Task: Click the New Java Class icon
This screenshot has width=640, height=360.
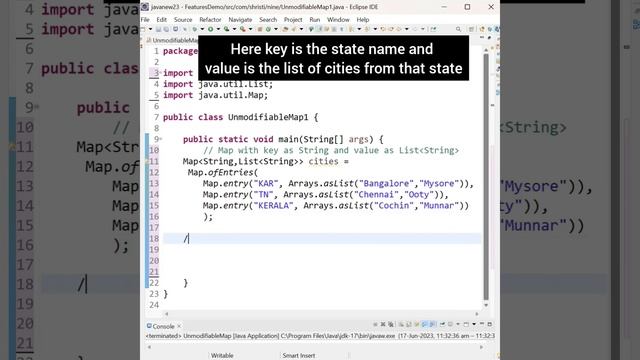Action: point(268,29)
